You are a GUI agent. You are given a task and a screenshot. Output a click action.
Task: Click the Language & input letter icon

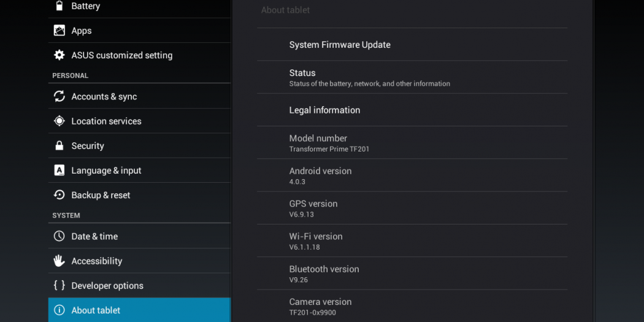pos(59,171)
